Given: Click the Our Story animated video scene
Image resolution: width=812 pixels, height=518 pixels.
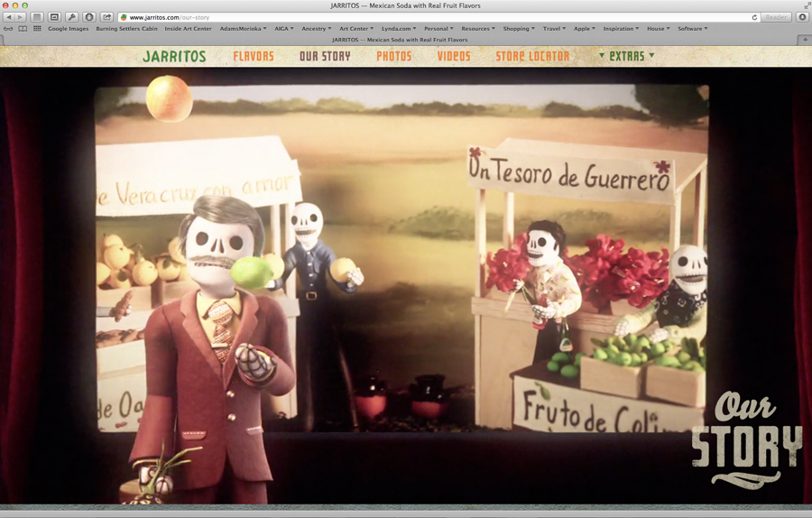Looking at the screenshot, I should pos(401,258).
